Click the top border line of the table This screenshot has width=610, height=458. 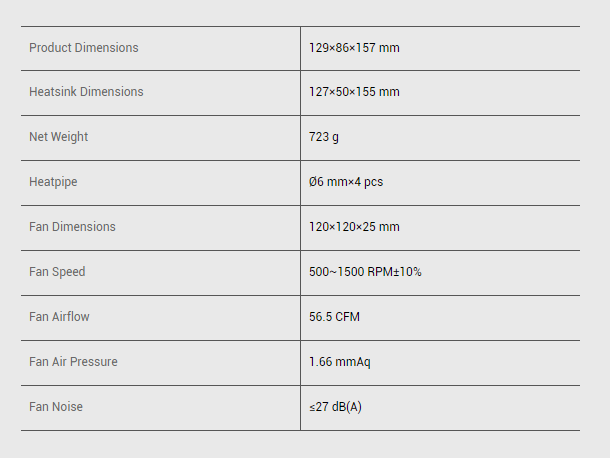click(x=300, y=26)
